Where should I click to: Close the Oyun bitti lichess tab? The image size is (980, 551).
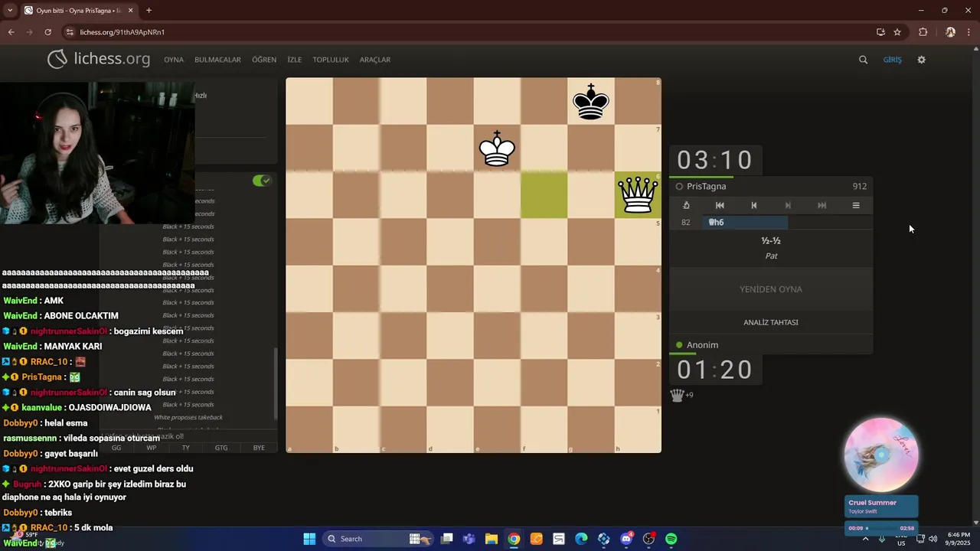[x=130, y=11]
